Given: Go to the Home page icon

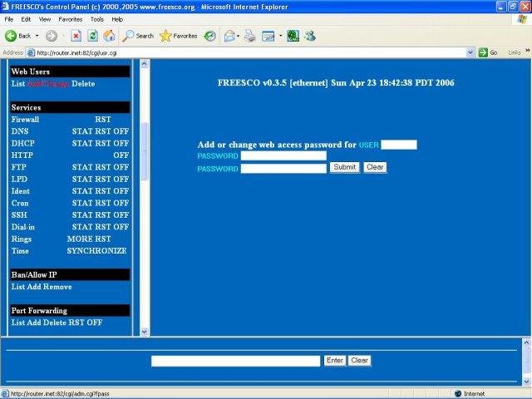Looking at the screenshot, I should point(109,36).
